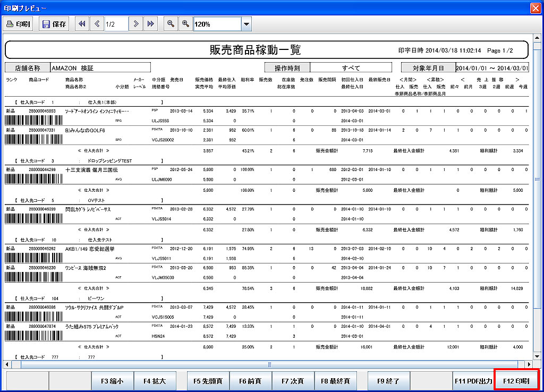Export using F11 PDF出力 button
Screen dimensions: 544x392
473,381
